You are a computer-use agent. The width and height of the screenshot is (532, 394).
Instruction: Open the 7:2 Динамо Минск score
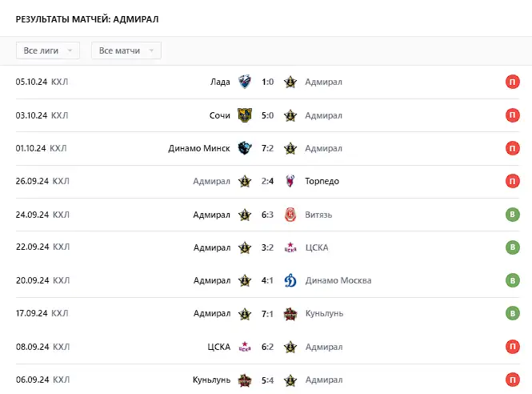pos(267,148)
